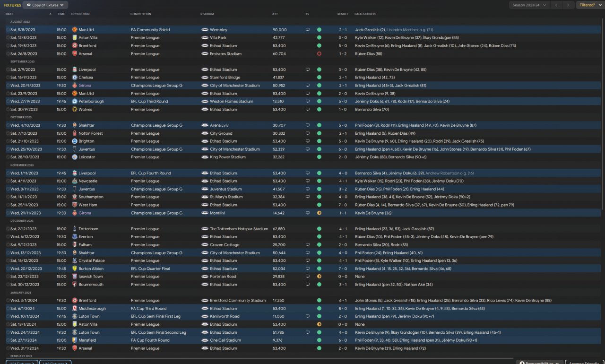Click the vertical scrollbar of the fixtures list

603,113
